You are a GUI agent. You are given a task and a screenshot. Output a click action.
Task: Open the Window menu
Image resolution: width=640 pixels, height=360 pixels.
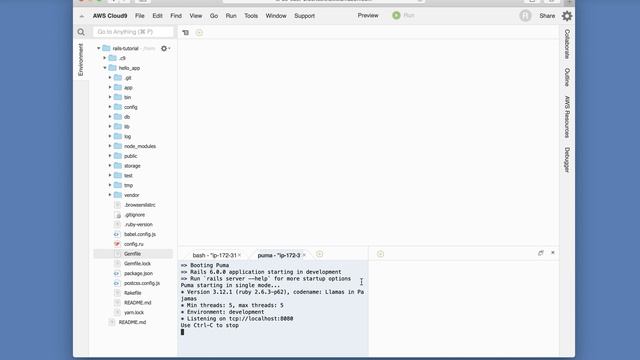tap(276, 16)
